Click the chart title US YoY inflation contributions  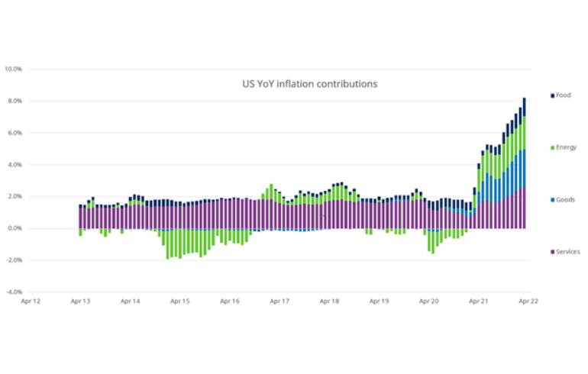tap(305, 84)
